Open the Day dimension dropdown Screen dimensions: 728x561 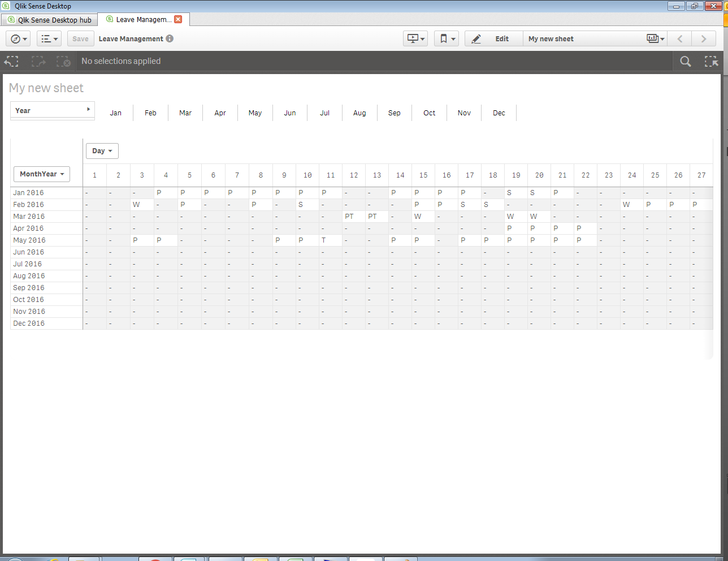[102, 151]
